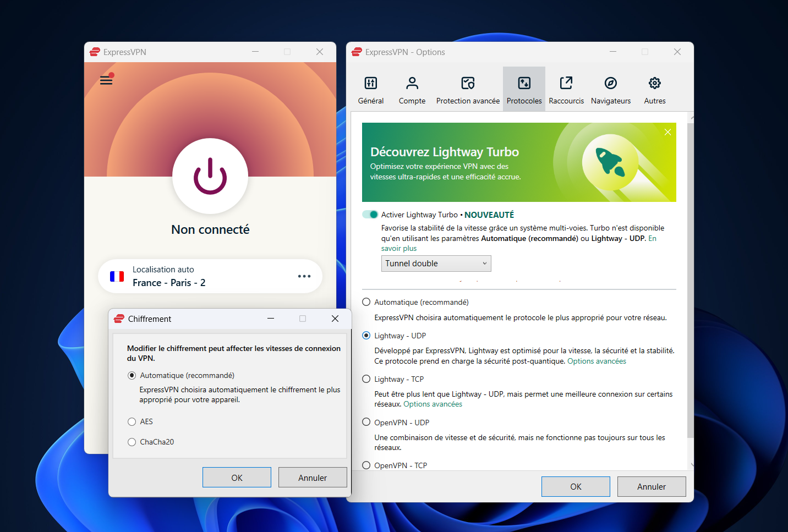Close the Lightway Turbo banner
Image resolution: width=788 pixels, height=532 pixels.
click(x=667, y=132)
